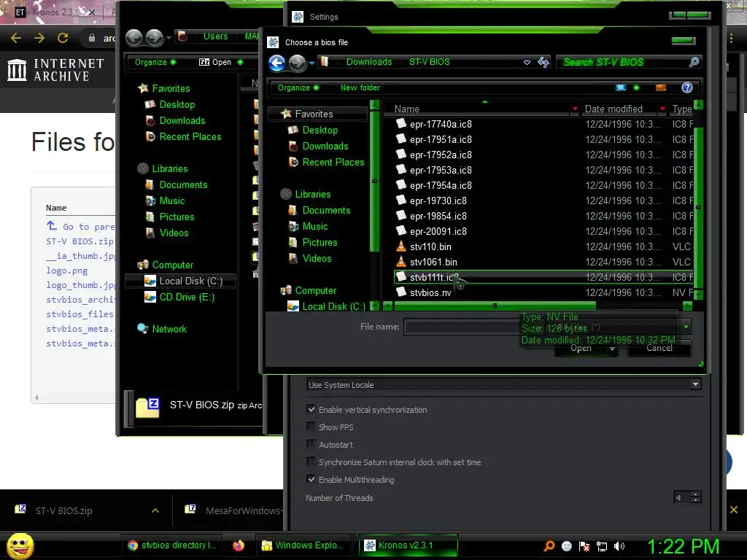Refresh the ST-V BIOS folder location
This screenshot has height=560, width=747.
click(x=543, y=62)
